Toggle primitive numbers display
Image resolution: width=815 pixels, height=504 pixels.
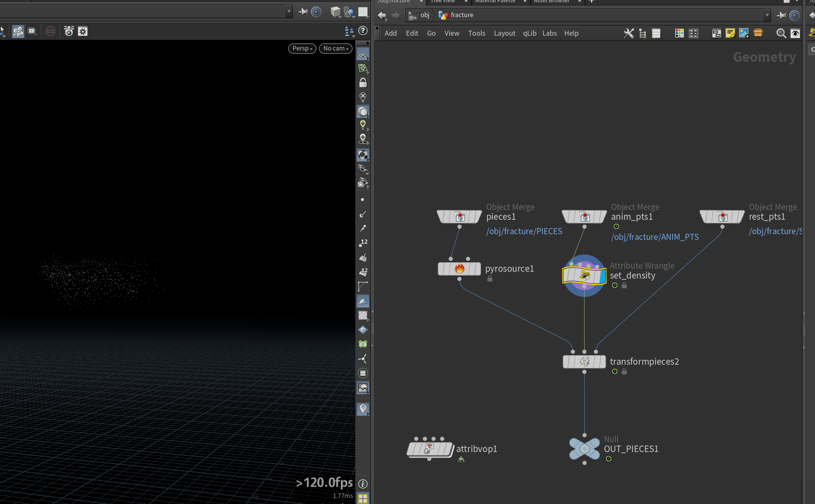(x=363, y=272)
